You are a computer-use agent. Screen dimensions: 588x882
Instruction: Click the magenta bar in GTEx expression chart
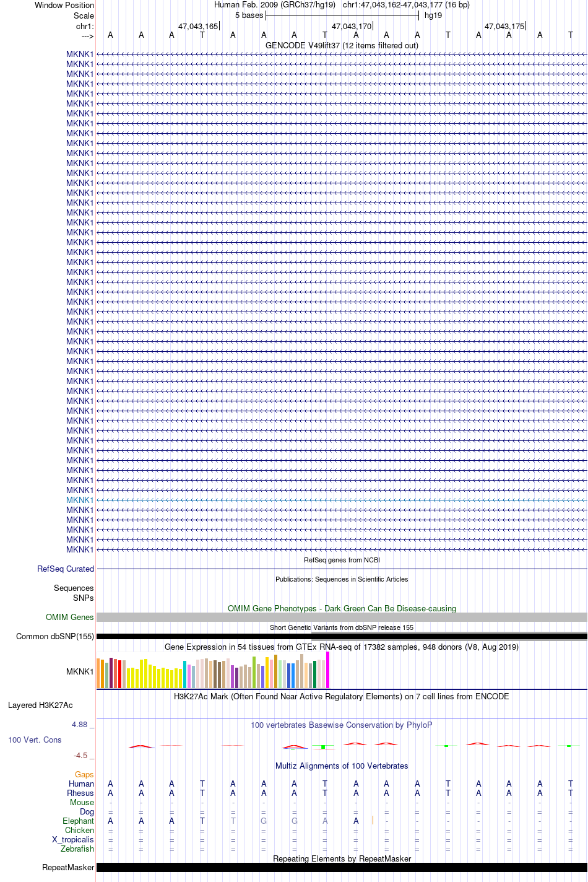coord(327,670)
